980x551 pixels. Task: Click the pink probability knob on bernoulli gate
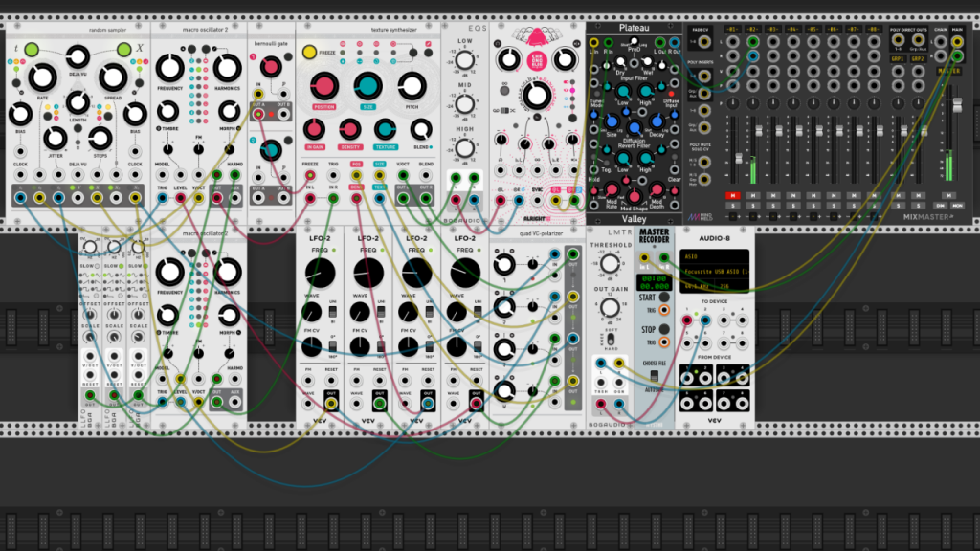[271, 66]
